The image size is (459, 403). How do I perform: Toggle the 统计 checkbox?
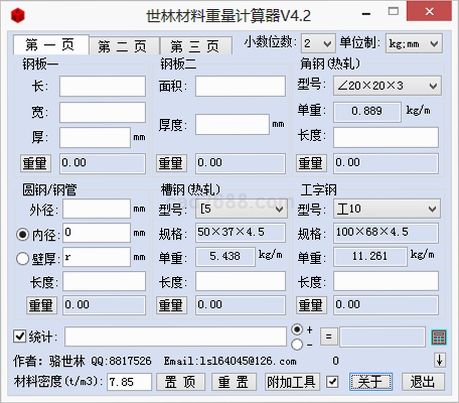coord(20,336)
